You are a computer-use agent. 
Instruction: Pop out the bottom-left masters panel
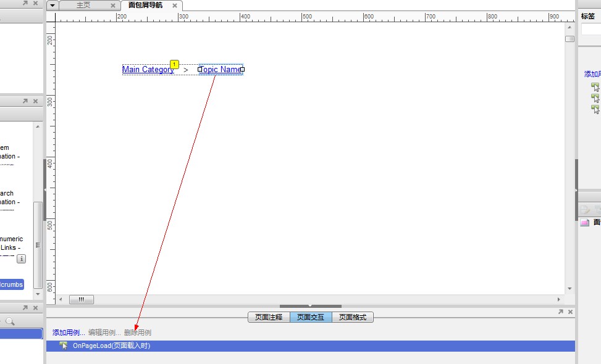point(25,308)
